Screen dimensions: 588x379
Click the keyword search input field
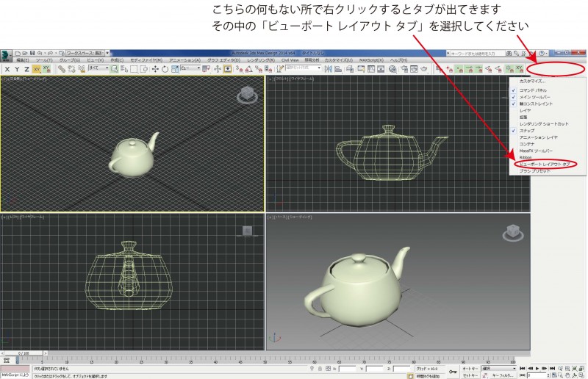478,53
